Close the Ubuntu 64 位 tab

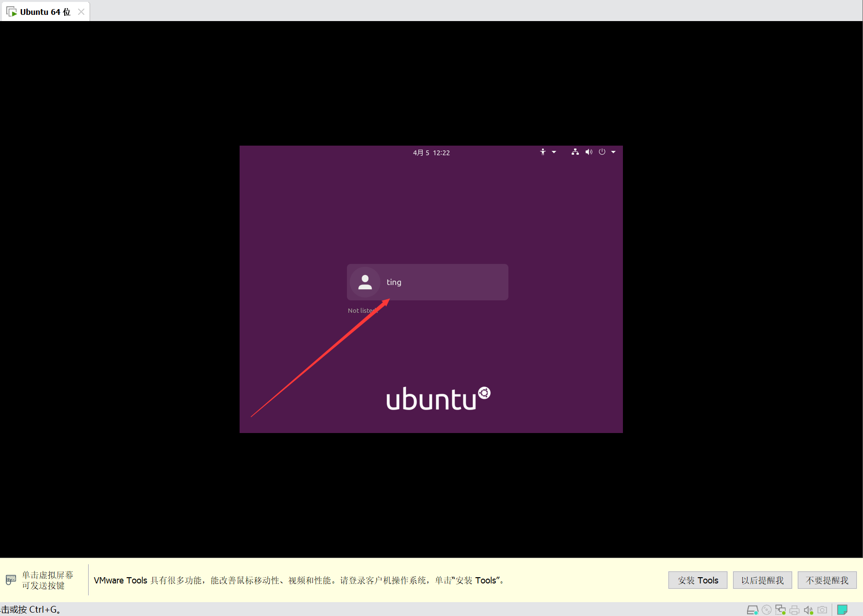(x=81, y=12)
